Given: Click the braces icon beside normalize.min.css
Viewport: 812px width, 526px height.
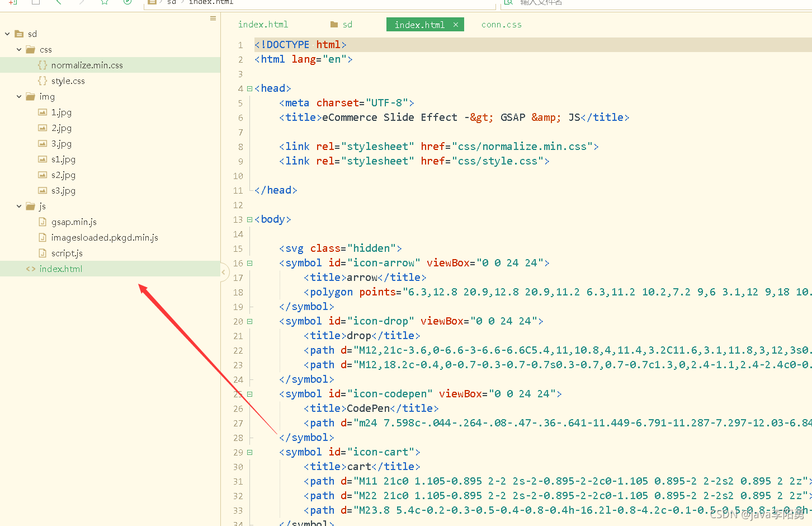Looking at the screenshot, I should pos(43,65).
